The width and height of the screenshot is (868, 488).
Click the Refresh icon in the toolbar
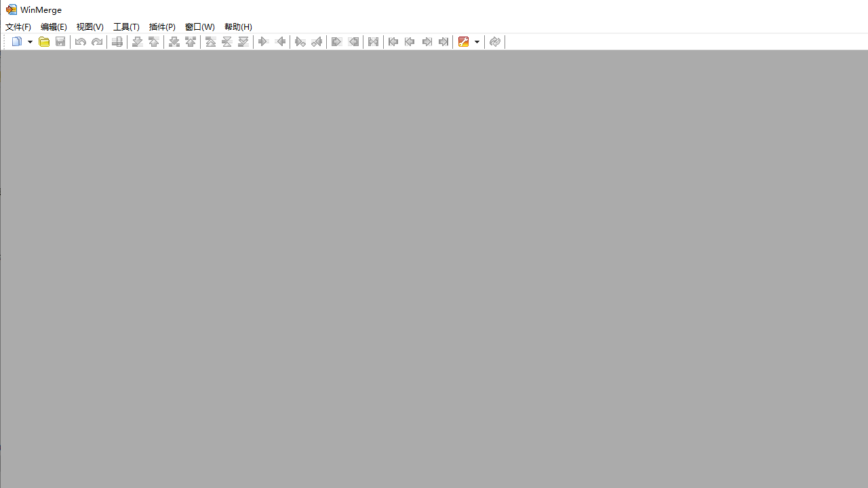point(495,42)
